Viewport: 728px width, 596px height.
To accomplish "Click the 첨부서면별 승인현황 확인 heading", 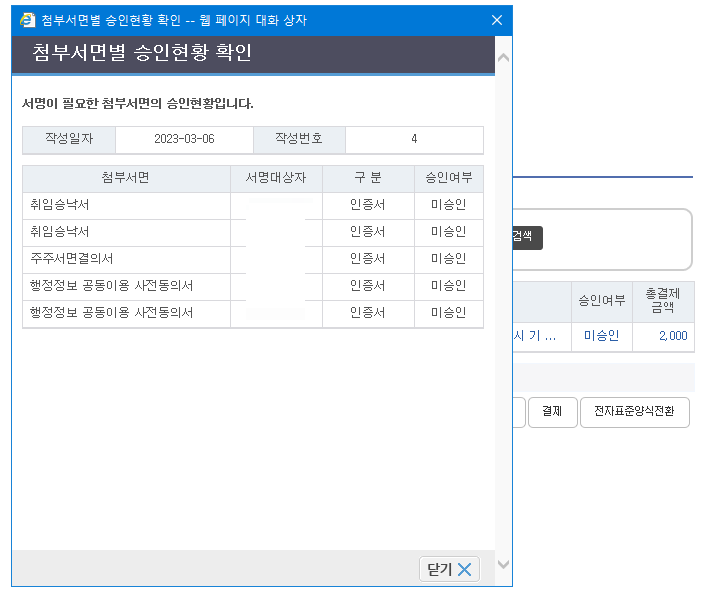I will click(x=142, y=52).
